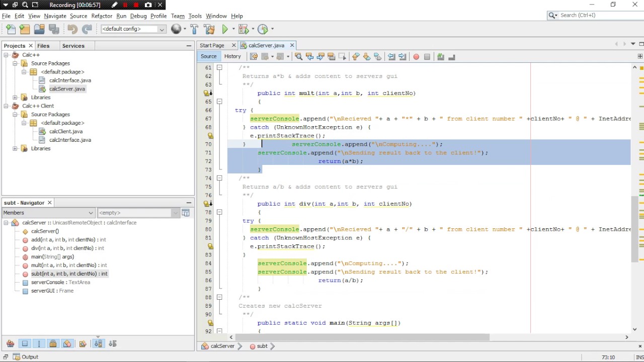The width and height of the screenshot is (644, 362).
Task: Click the Undo arrow icon
Action: (72, 29)
